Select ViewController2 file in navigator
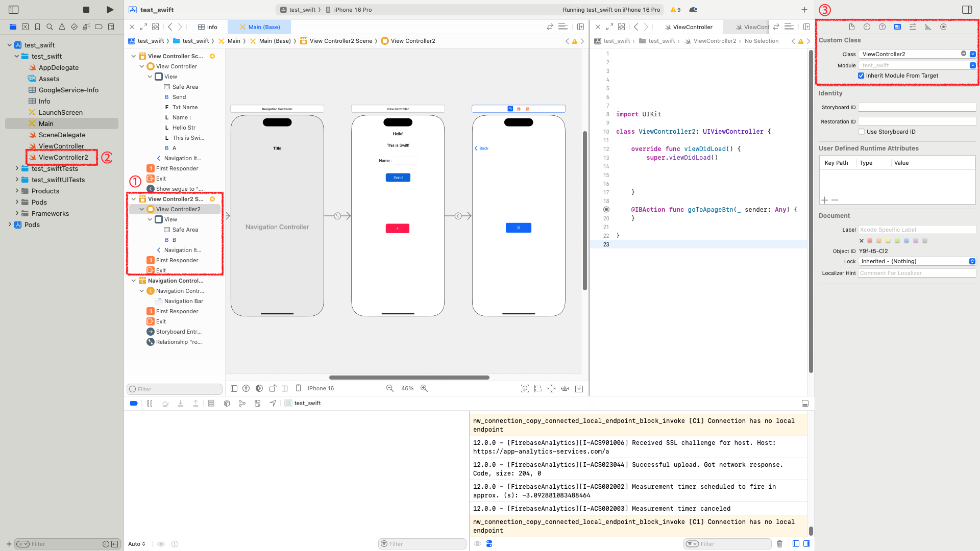The width and height of the screenshot is (980, 551). pos(63,157)
